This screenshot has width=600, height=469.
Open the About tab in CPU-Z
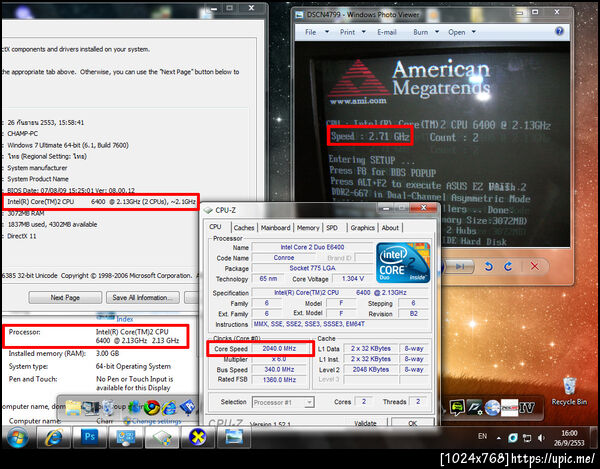[390, 228]
